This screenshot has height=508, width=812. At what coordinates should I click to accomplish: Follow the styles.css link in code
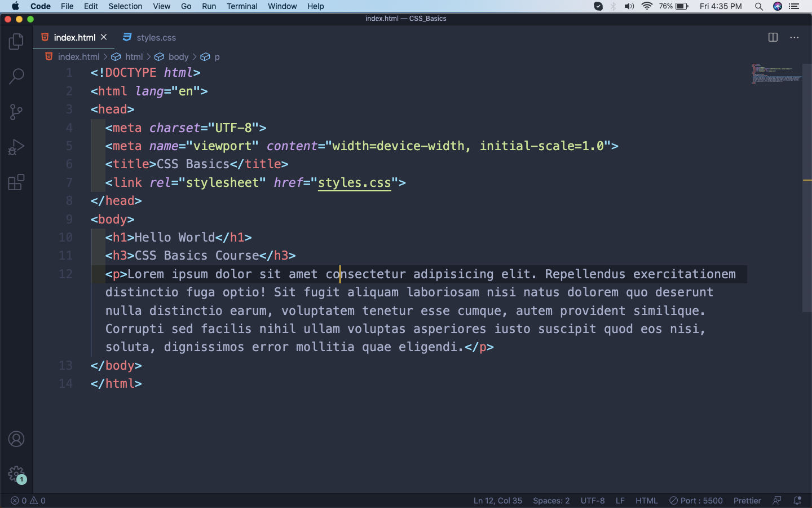[x=354, y=183]
